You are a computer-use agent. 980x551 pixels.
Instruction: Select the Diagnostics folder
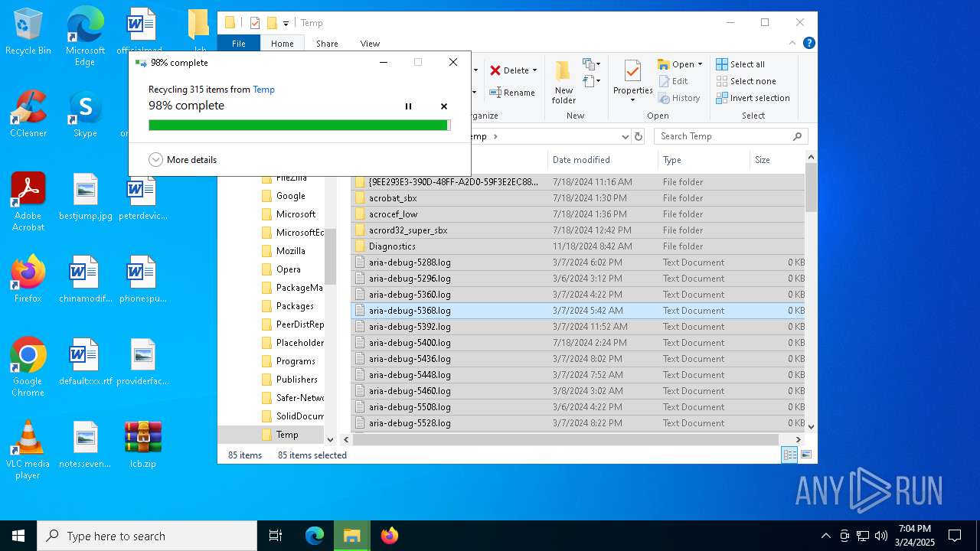[578, 246]
